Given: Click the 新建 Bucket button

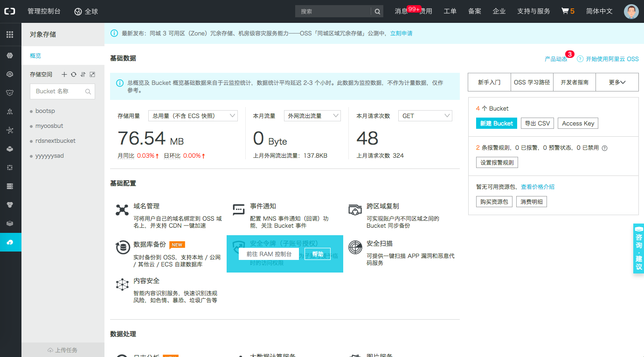Looking at the screenshot, I should tap(496, 123).
